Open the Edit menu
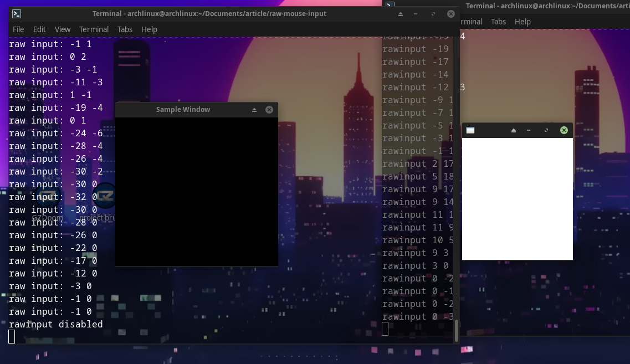The height and width of the screenshot is (364, 630). (39, 29)
